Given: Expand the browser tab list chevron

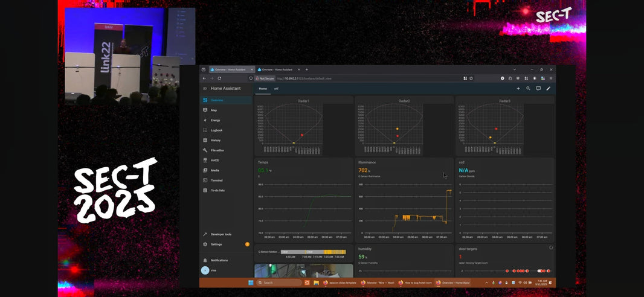Looking at the screenshot, I should pos(515,69).
